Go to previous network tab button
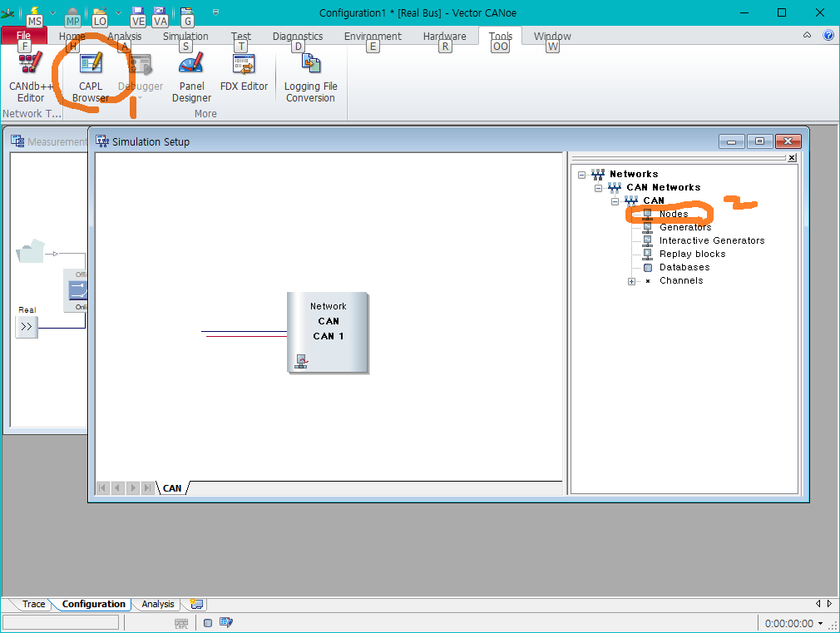 117,488
